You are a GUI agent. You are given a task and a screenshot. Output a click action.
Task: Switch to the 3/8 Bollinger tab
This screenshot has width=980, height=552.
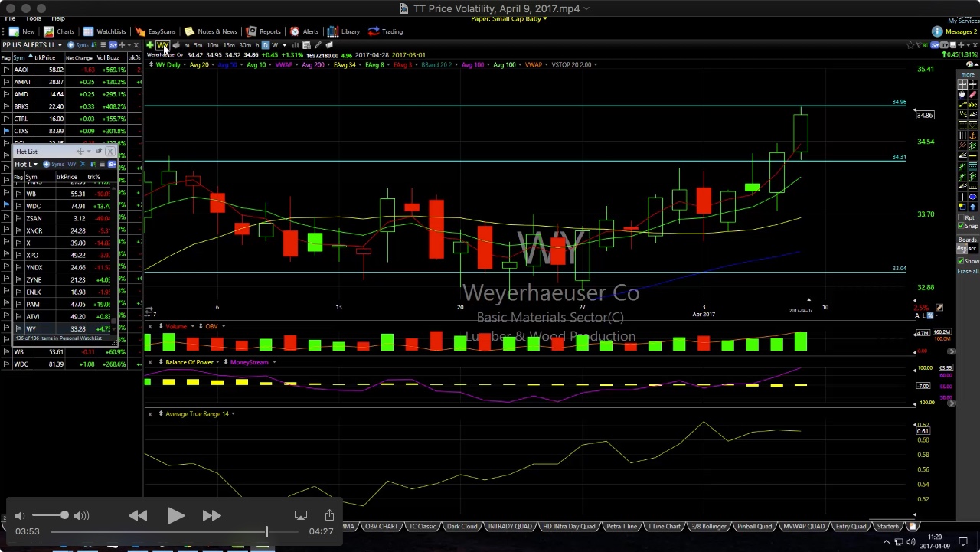pyautogui.click(x=709, y=527)
